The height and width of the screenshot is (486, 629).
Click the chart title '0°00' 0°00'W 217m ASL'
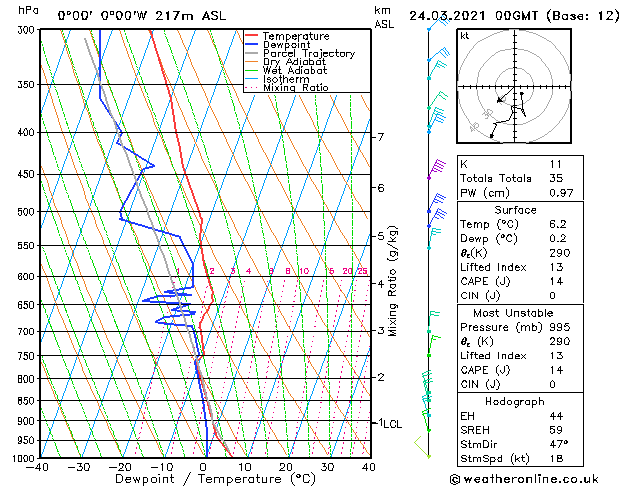coord(142,16)
